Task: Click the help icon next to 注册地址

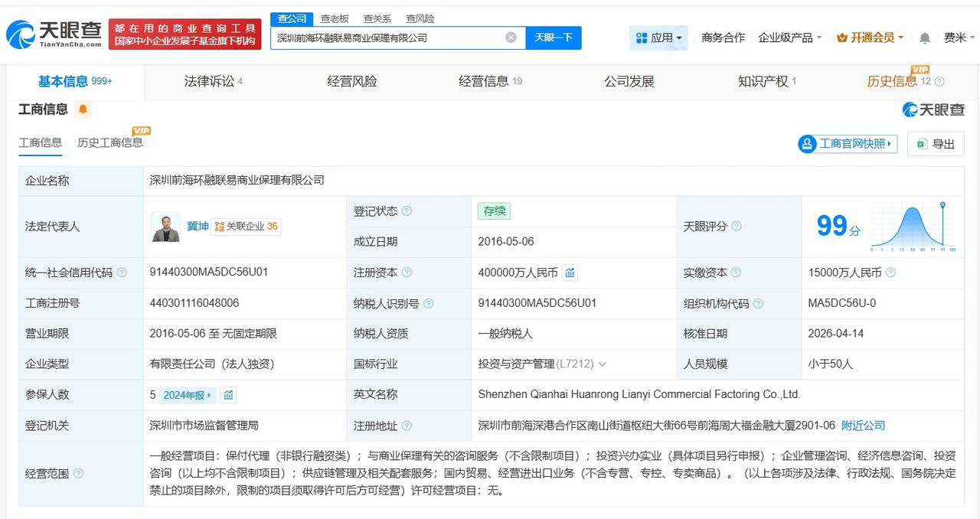Action: pos(407,426)
